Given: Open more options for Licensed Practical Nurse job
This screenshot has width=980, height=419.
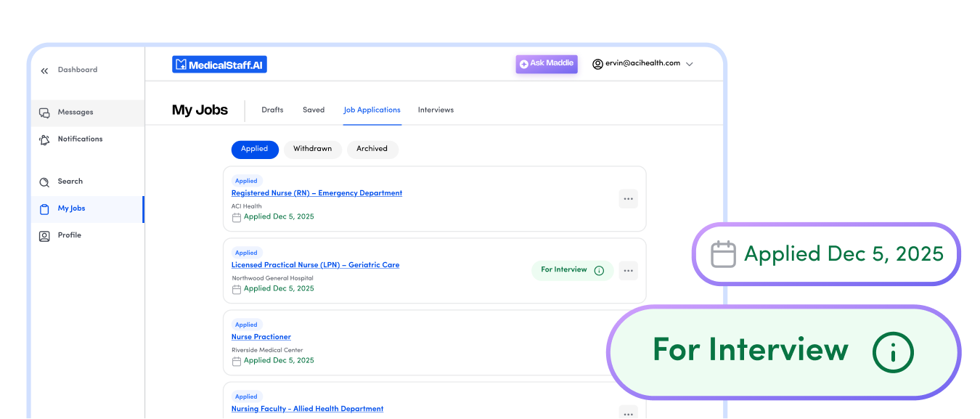Looking at the screenshot, I should click(x=628, y=271).
